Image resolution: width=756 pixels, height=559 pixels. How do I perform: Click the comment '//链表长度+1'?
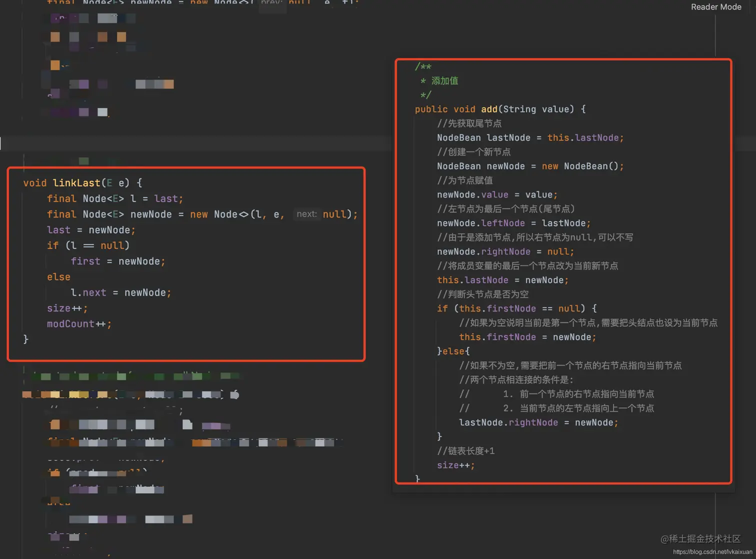tap(466, 451)
